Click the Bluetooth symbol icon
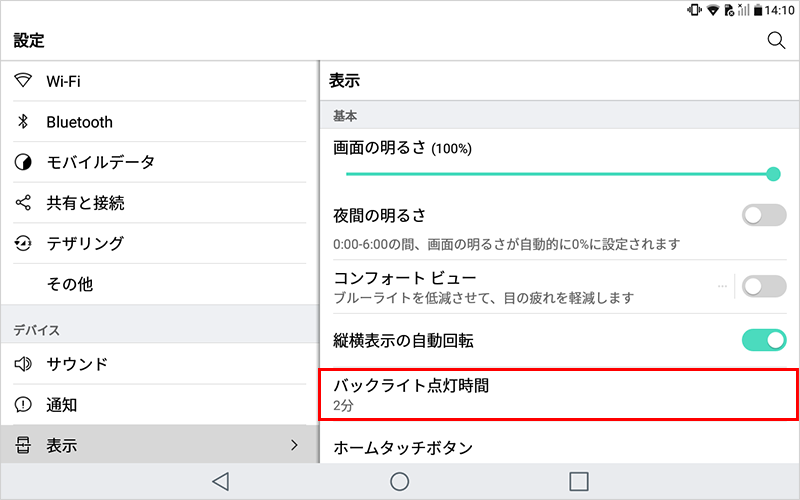Viewport: 800px width, 500px height. point(22,121)
